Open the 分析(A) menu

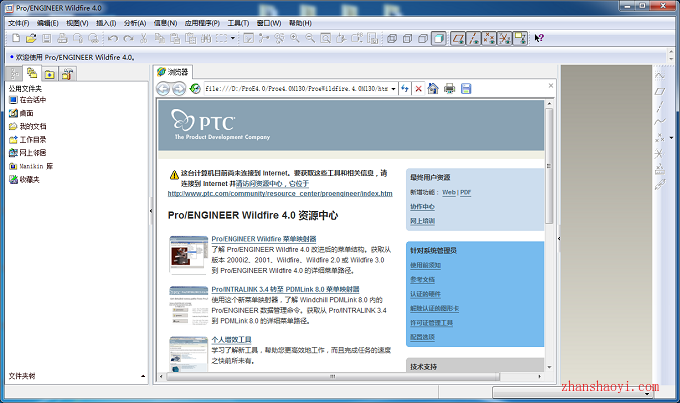(135, 23)
